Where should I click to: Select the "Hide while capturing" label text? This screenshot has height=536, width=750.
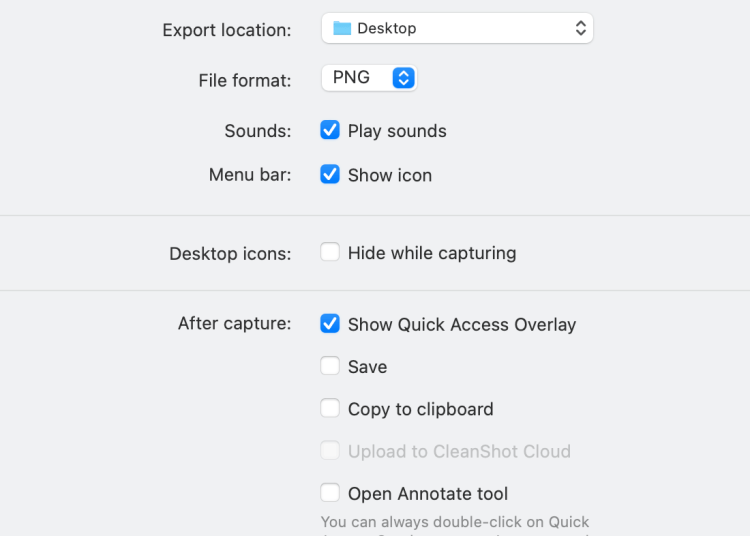[x=432, y=253]
